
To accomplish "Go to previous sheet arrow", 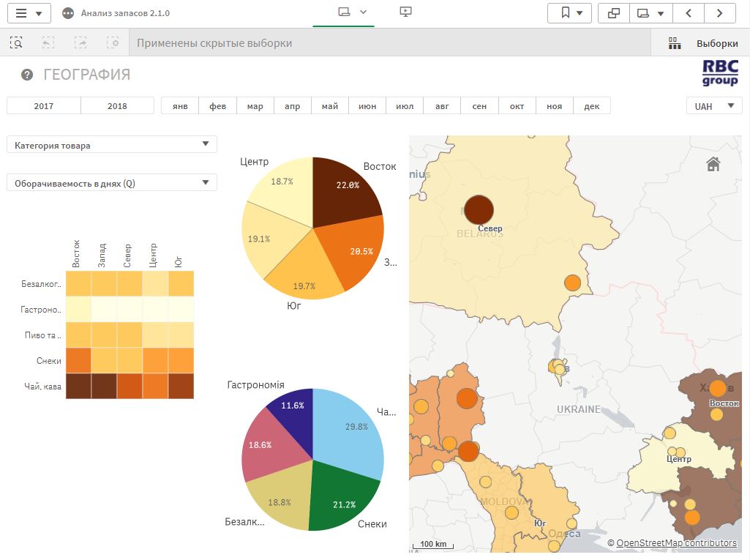I will click(689, 13).
